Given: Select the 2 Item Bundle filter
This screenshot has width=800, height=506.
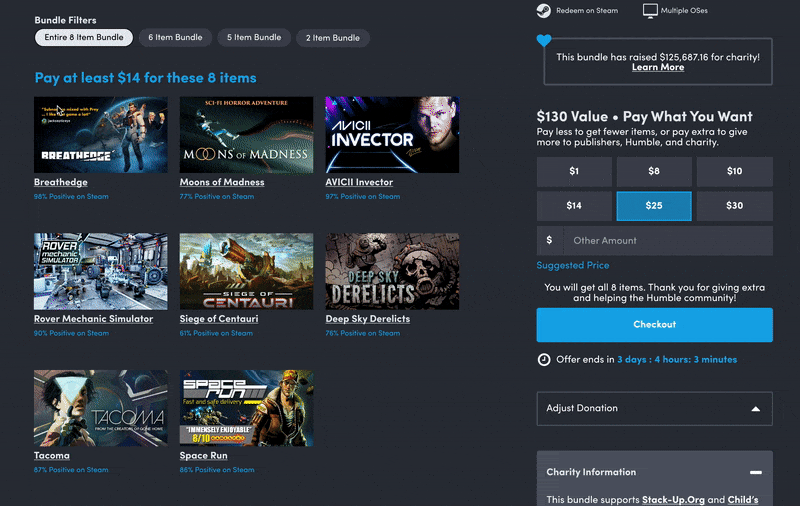Looking at the screenshot, I should click(x=333, y=38).
